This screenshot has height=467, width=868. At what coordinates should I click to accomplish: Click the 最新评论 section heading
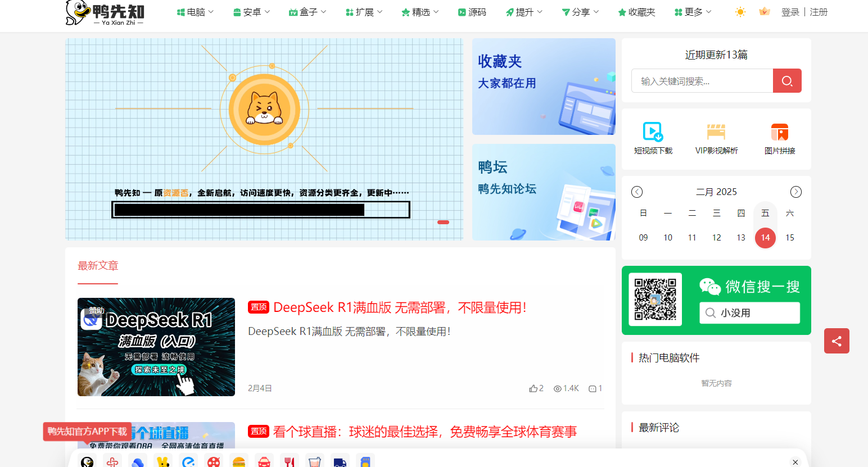(x=659, y=428)
